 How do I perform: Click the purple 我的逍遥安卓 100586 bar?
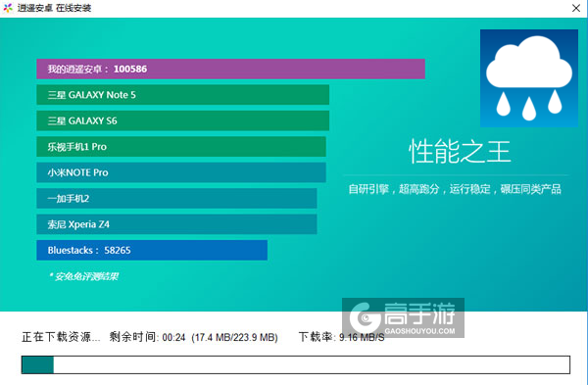pyautogui.click(x=230, y=69)
